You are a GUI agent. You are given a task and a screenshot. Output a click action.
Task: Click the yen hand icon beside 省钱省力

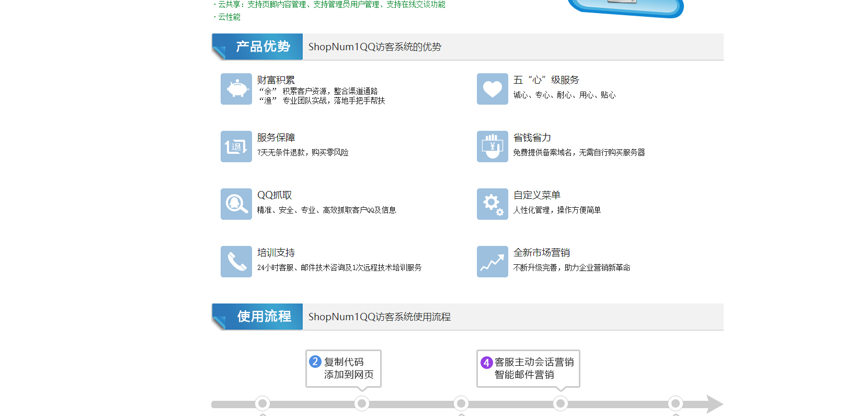click(493, 147)
